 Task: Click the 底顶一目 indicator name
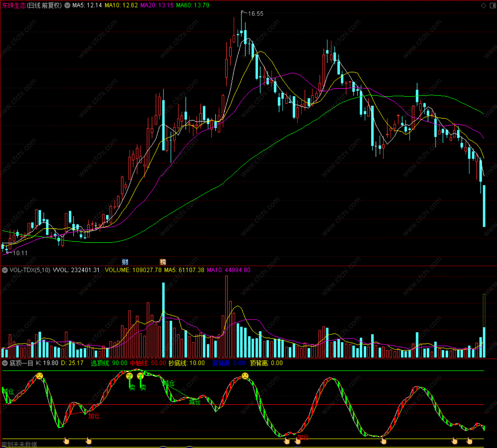tap(22, 363)
